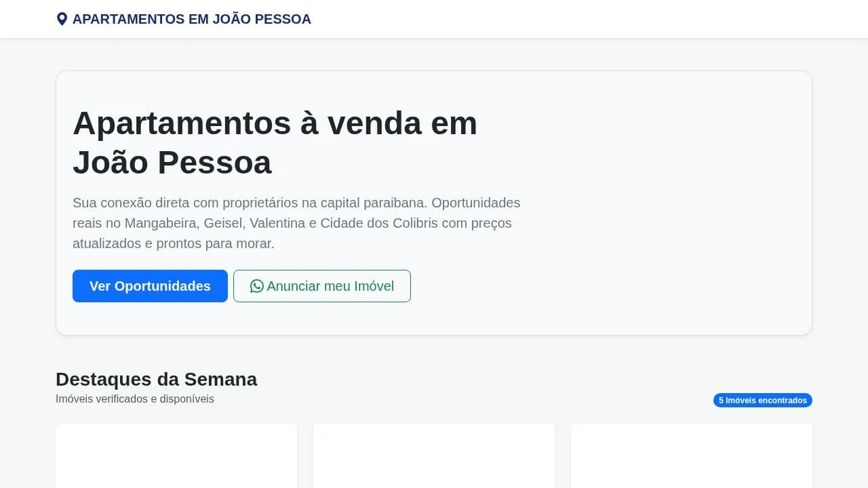Click the 5 Imóveis encontrados badge
The height and width of the screenshot is (488, 868).
pos(762,400)
